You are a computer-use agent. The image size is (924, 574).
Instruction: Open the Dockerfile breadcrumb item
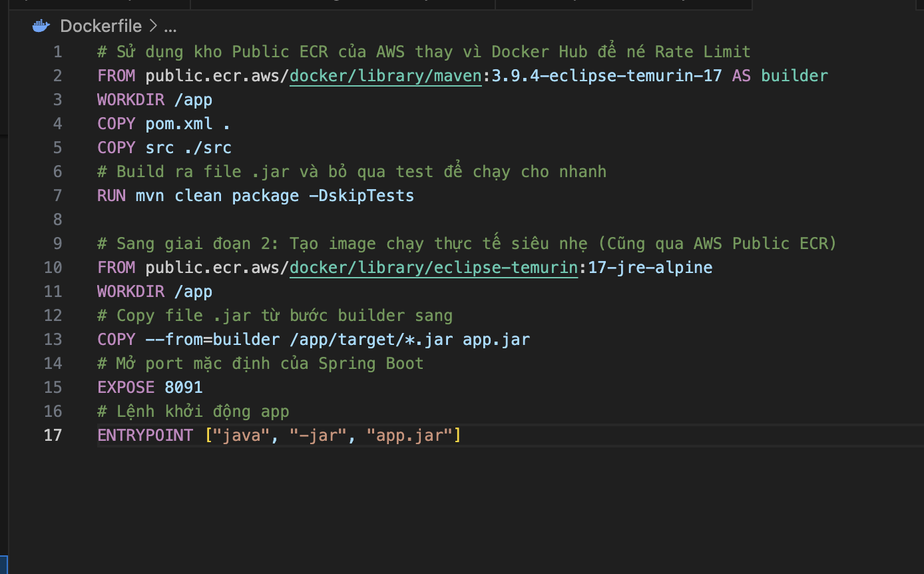(101, 26)
